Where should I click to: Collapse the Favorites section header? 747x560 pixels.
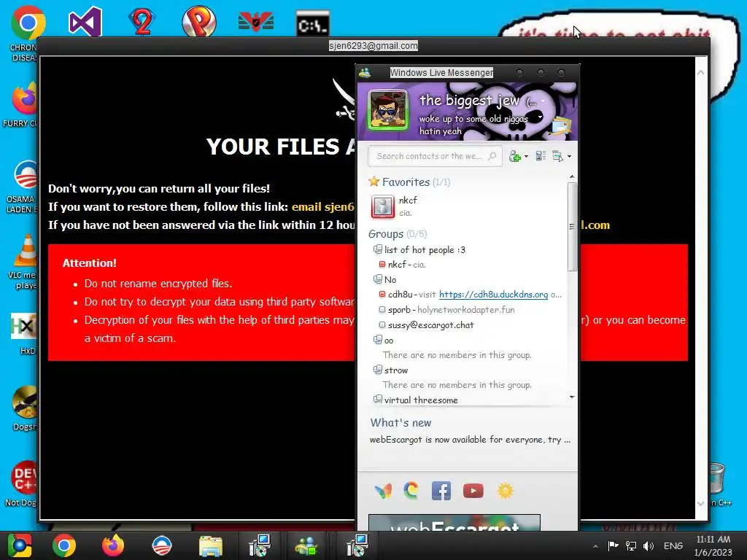click(x=409, y=182)
